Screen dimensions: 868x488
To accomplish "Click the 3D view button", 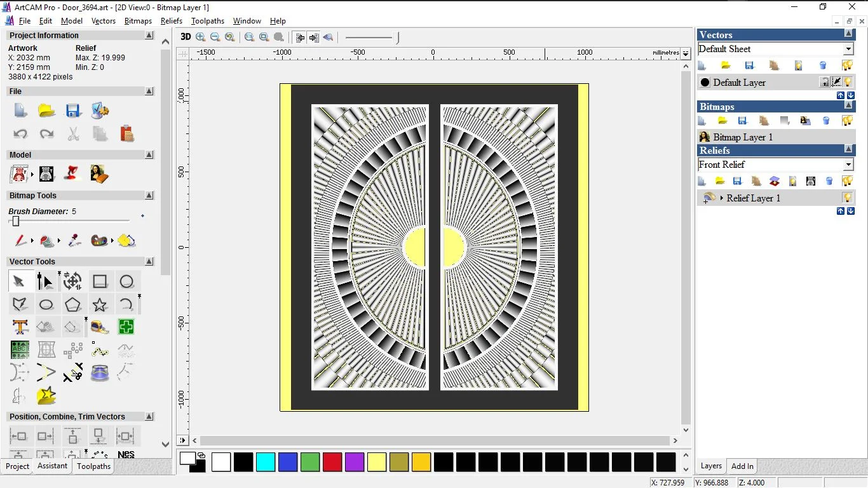I will pos(186,37).
